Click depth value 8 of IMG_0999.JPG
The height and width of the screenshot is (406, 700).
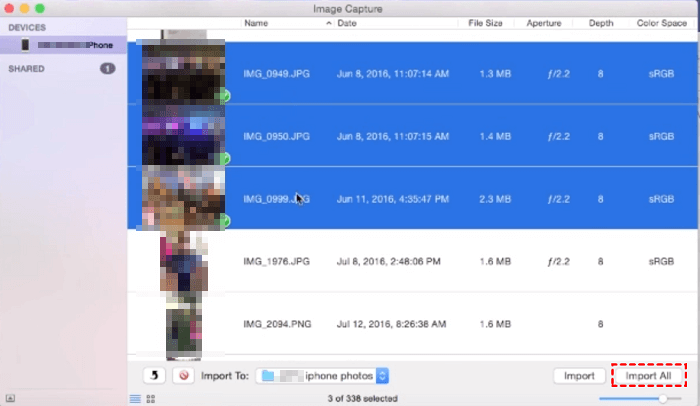600,199
